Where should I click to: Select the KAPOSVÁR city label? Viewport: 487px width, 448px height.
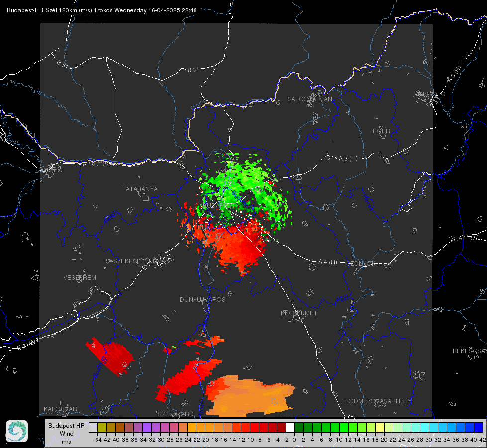tap(60, 409)
